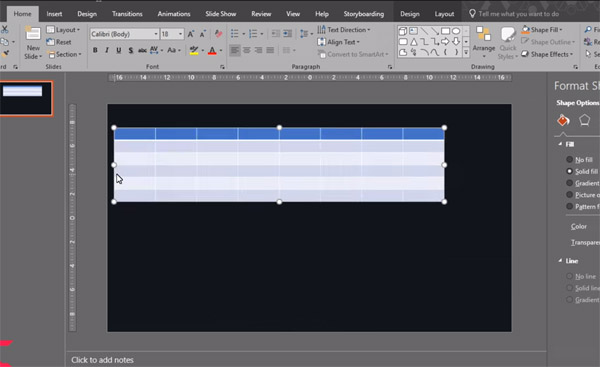Click the bullets list icon
Viewport: 600px width, 367px height.
tap(235, 34)
